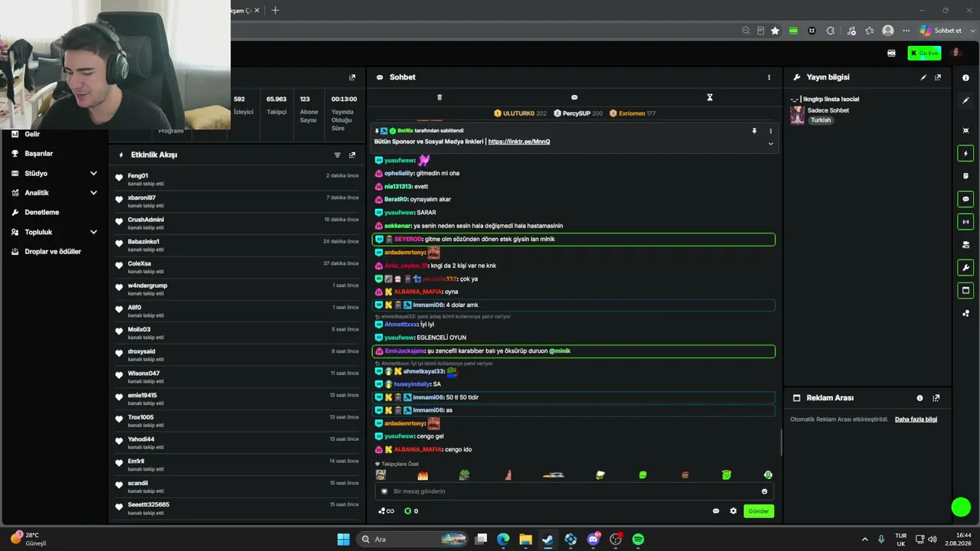Click the browser favorites star icon
The width and height of the screenshot is (980, 551).
(775, 31)
